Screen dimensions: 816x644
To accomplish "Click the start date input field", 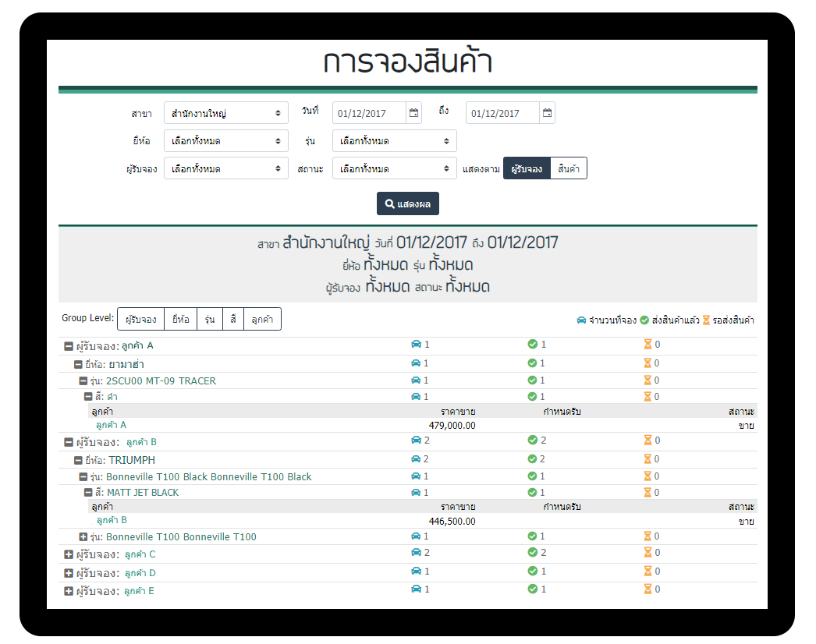I will pos(369,113).
